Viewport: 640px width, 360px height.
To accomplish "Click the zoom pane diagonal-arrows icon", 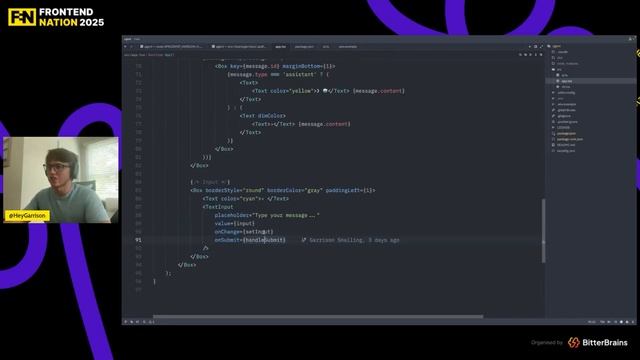I will (541, 47).
